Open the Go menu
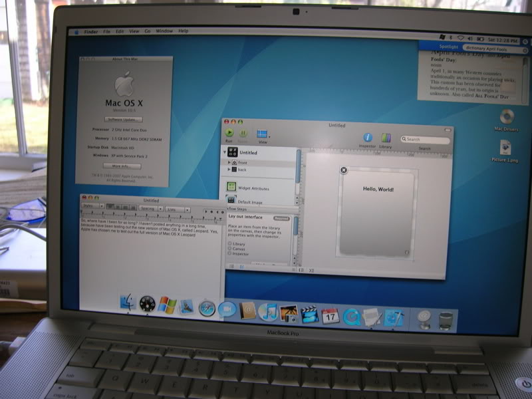Viewport: 532px width, 399px height. pos(148,31)
